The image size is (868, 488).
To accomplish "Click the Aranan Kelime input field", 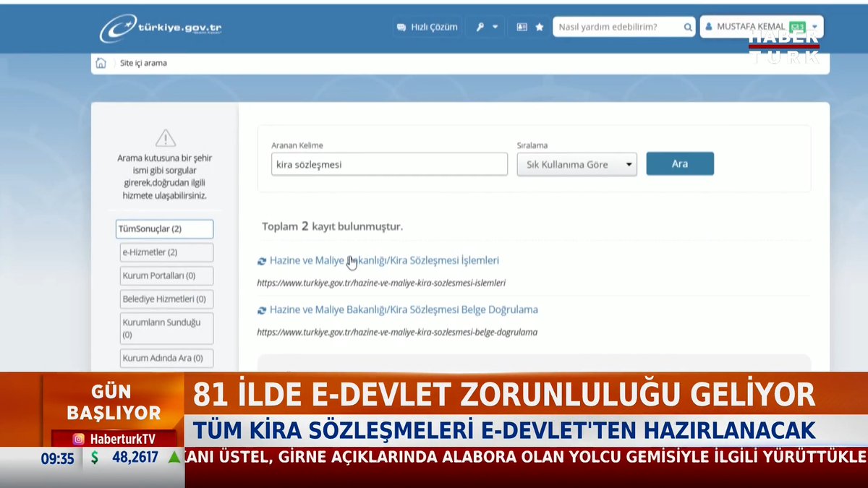I will coord(389,164).
